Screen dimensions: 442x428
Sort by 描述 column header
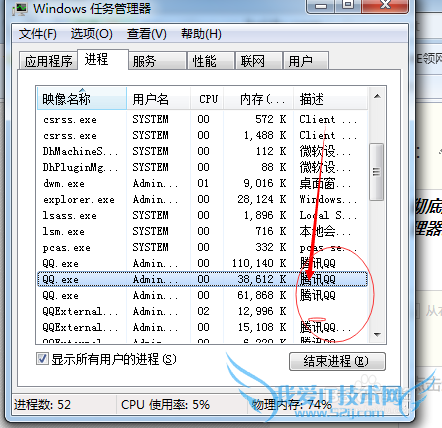click(331, 99)
